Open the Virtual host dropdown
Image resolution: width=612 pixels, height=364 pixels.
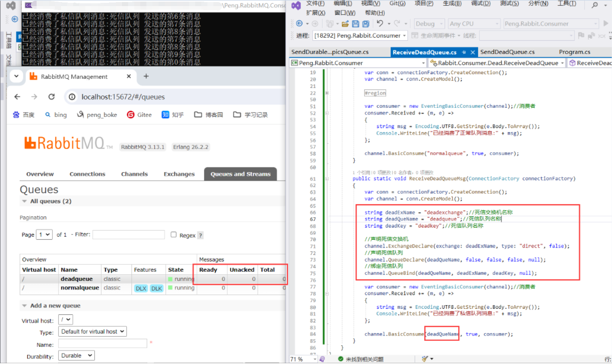pos(65,320)
